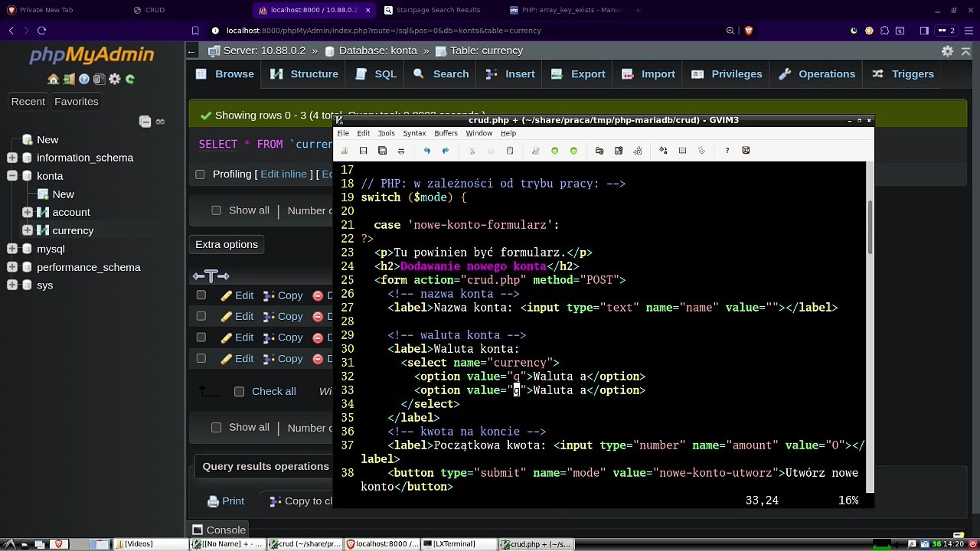Click Recent button in navigation panel
980x551 pixels.
pyautogui.click(x=28, y=102)
